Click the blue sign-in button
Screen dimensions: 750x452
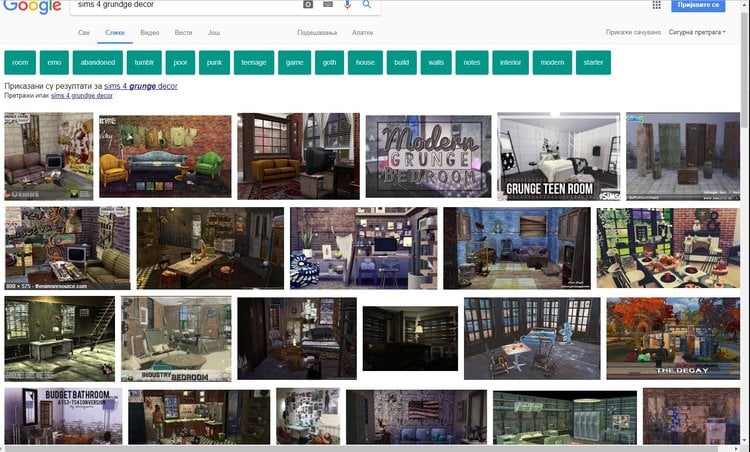tap(698, 5)
